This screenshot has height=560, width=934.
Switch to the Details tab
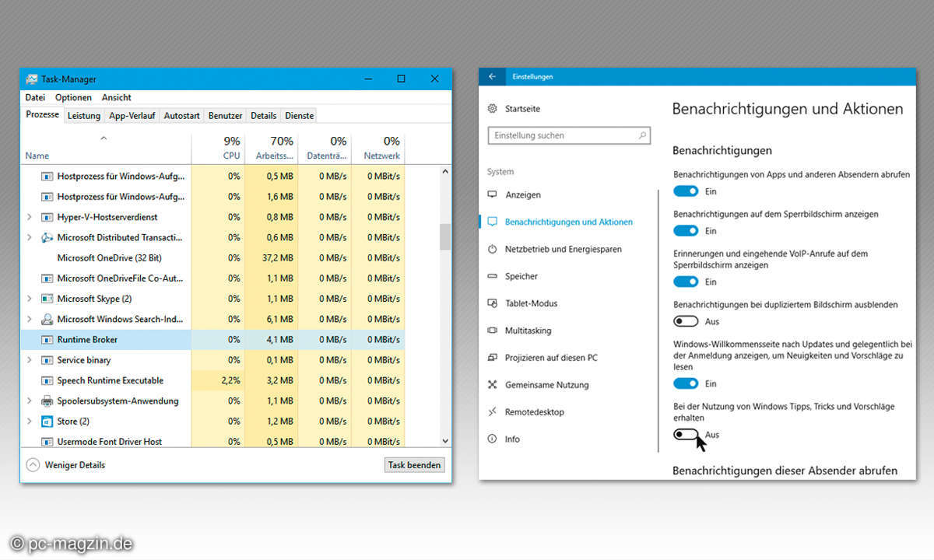264,116
